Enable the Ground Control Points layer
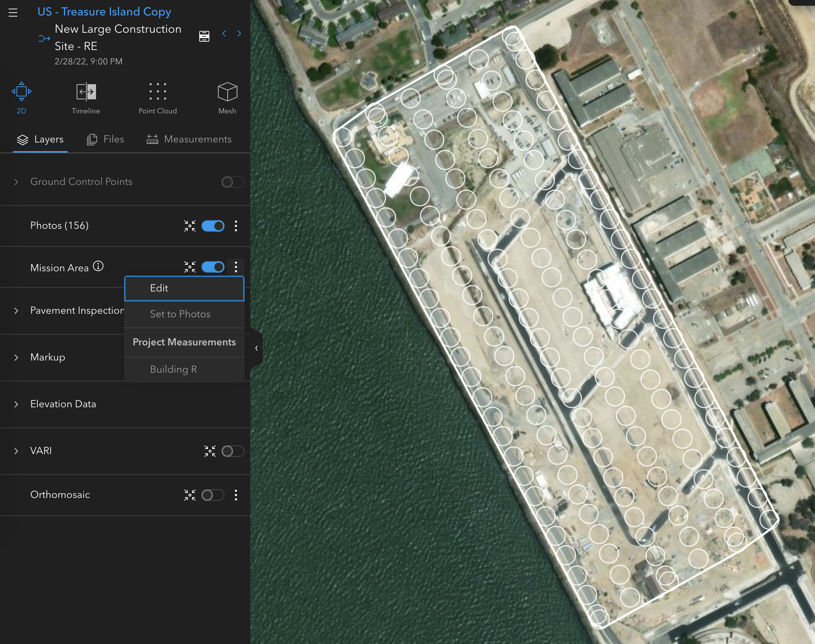This screenshot has height=644, width=815. pyautogui.click(x=233, y=182)
